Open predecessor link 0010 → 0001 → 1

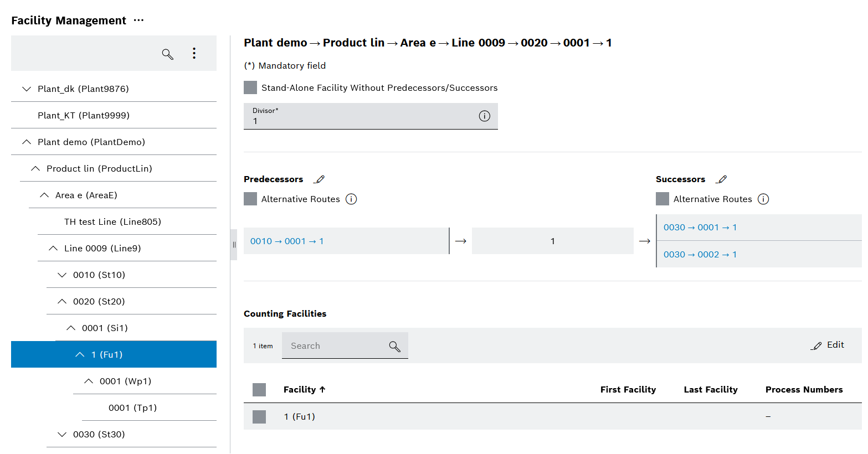pyautogui.click(x=286, y=241)
